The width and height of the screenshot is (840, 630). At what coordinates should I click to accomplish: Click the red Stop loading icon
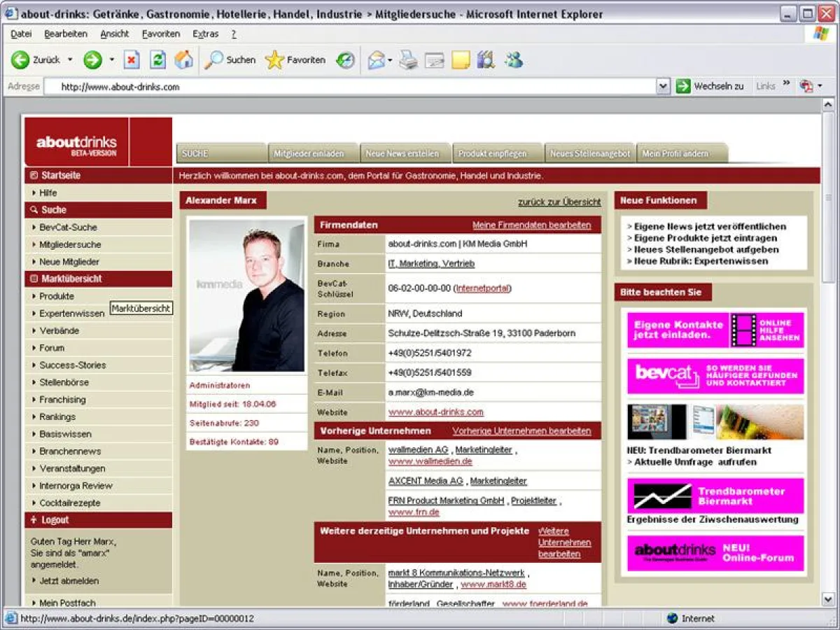pyautogui.click(x=132, y=60)
